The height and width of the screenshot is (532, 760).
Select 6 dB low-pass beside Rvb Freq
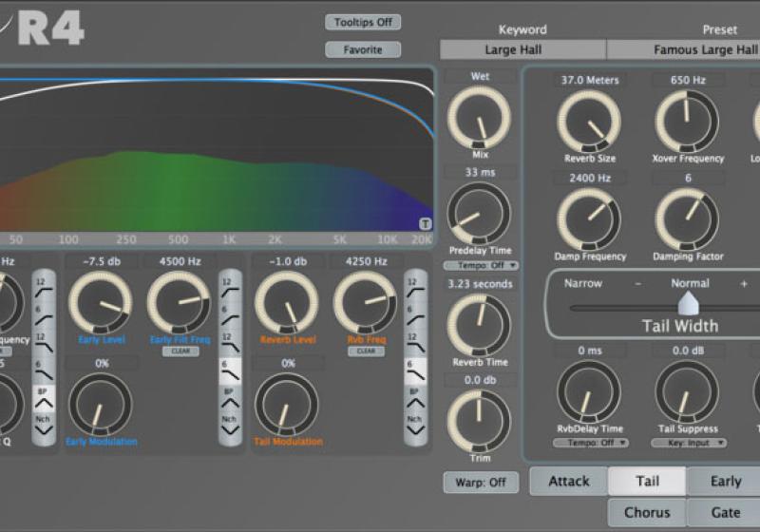[x=415, y=372]
